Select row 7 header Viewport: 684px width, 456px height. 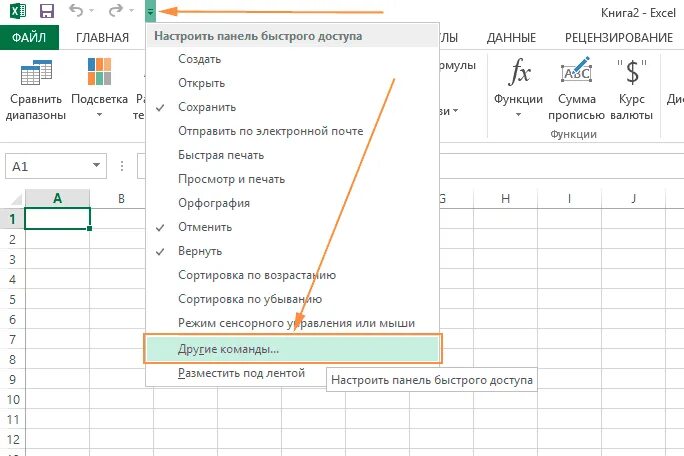tap(12, 339)
